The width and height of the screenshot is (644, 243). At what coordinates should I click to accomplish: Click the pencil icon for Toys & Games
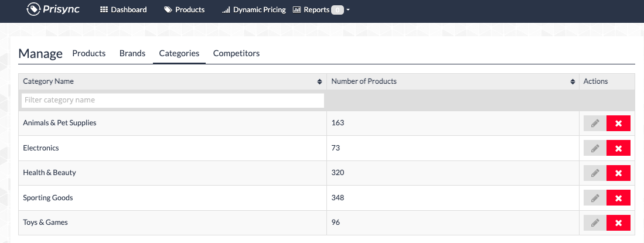(x=595, y=223)
